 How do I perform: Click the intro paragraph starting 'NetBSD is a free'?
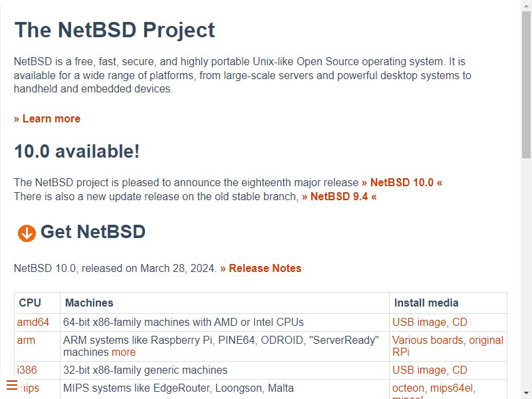pos(243,75)
